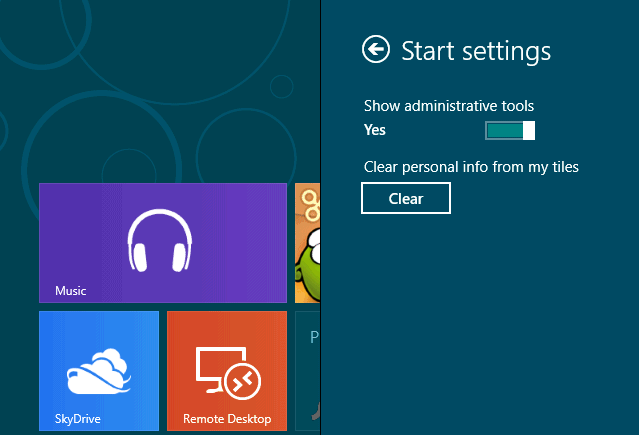639x435 pixels.
Task: Click the Clear button
Action: (406, 198)
